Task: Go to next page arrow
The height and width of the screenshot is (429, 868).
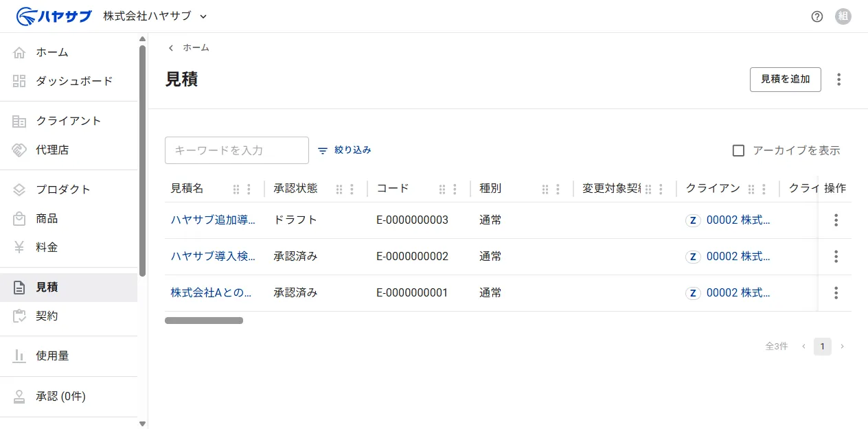Action: [x=843, y=347]
